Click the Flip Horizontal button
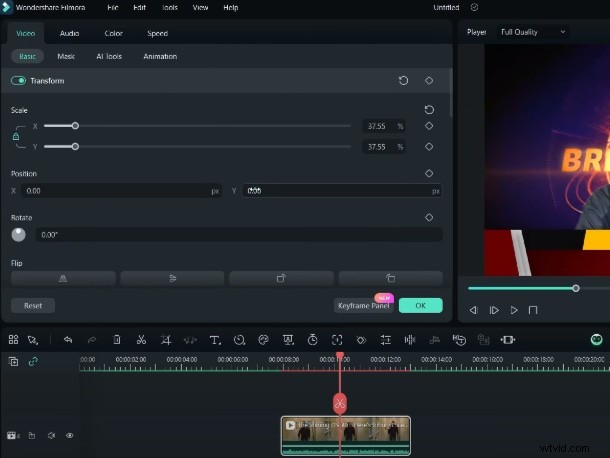 point(63,278)
